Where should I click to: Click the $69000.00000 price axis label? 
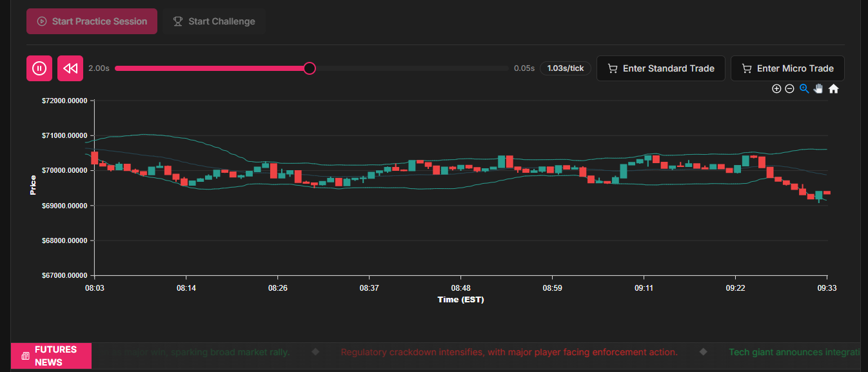click(x=64, y=206)
